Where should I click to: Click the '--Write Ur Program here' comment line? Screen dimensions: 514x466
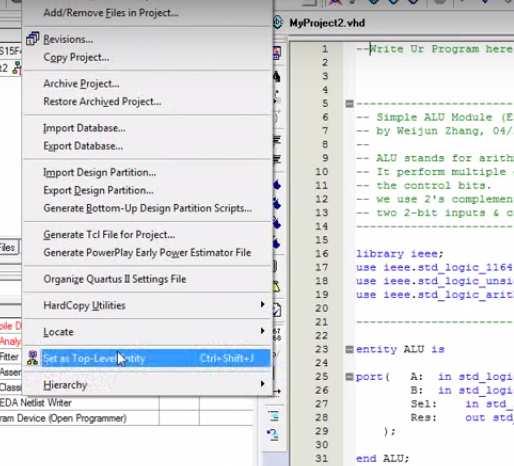point(435,49)
